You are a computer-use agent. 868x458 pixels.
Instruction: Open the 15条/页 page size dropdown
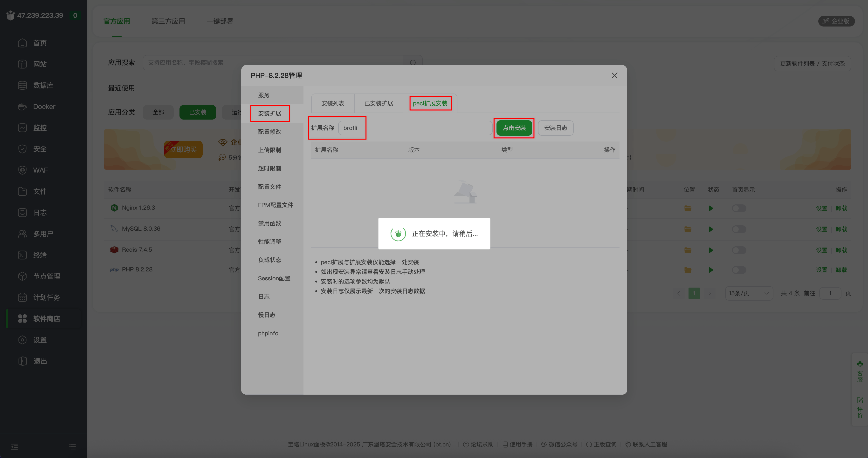(748, 293)
